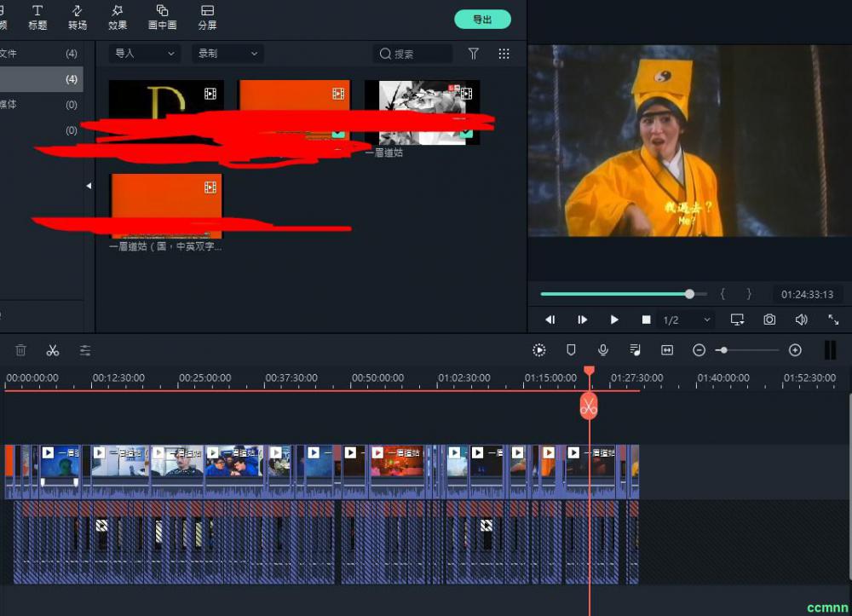Image resolution: width=852 pixels, height=616 pixels.
Task: Open the 效果 (Effects) tab
Action: (118, 17)
